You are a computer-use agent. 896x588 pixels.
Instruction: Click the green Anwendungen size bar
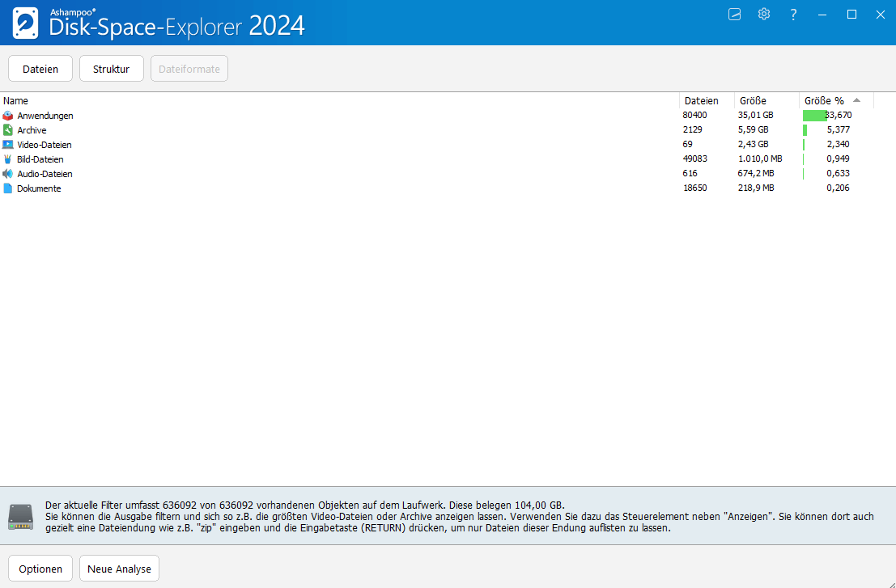(x=813, y=116)
